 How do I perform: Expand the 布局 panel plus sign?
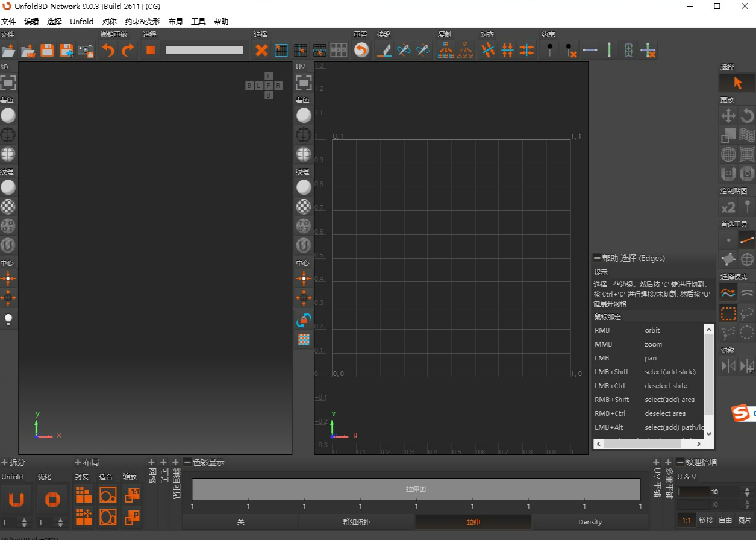coord(78,462)
